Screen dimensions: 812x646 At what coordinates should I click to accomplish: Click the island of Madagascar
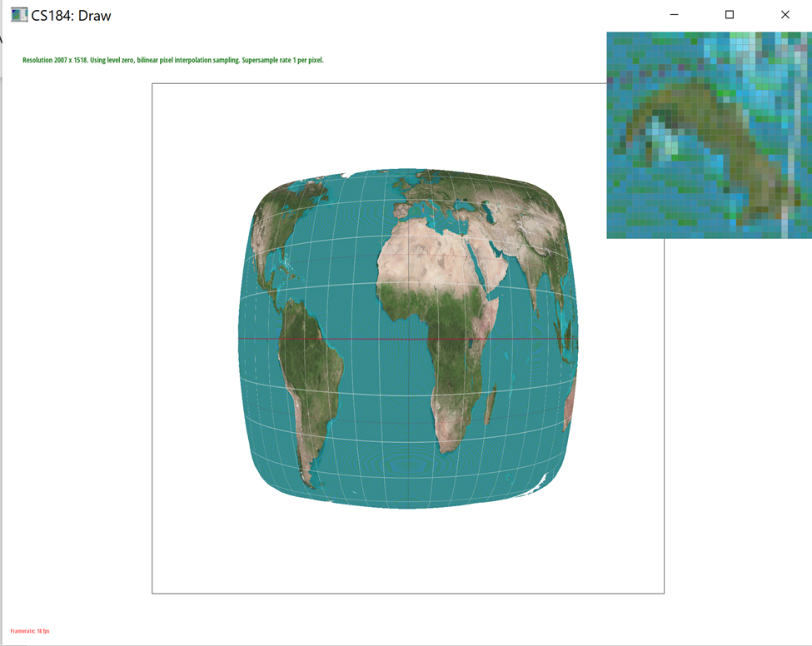pos(491,405)
